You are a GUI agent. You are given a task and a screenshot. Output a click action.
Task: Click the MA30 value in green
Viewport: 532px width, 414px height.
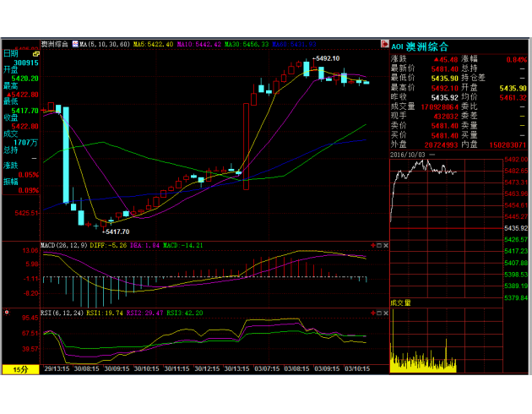coord(247,44)
